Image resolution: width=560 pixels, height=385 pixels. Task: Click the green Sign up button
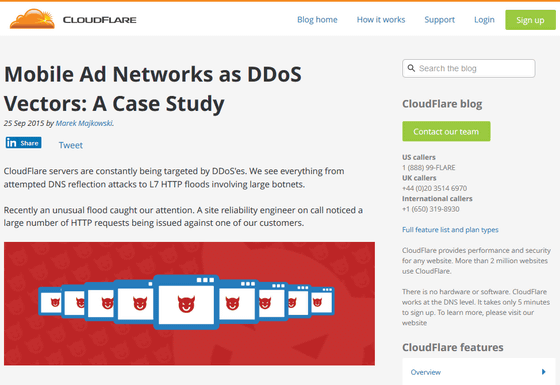[x=530, y=20]
